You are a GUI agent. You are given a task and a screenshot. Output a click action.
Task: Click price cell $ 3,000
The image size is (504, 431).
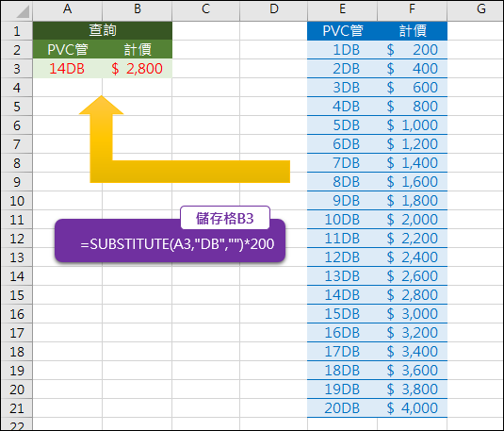[412, 314]
